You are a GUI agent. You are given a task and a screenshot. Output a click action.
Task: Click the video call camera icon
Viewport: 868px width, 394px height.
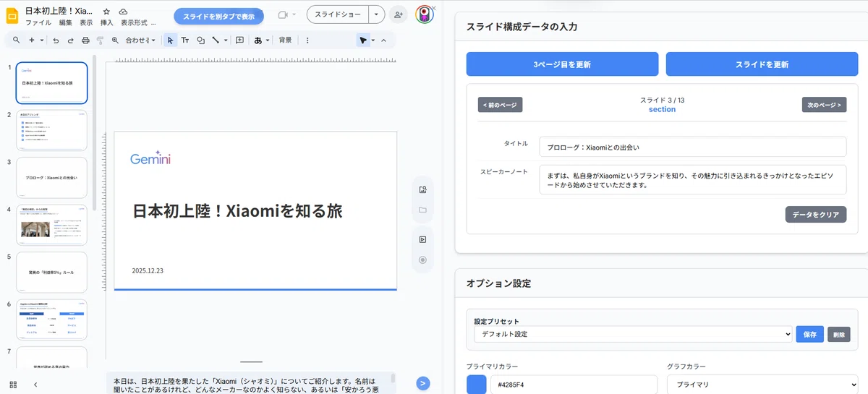[x=283, y=14]
